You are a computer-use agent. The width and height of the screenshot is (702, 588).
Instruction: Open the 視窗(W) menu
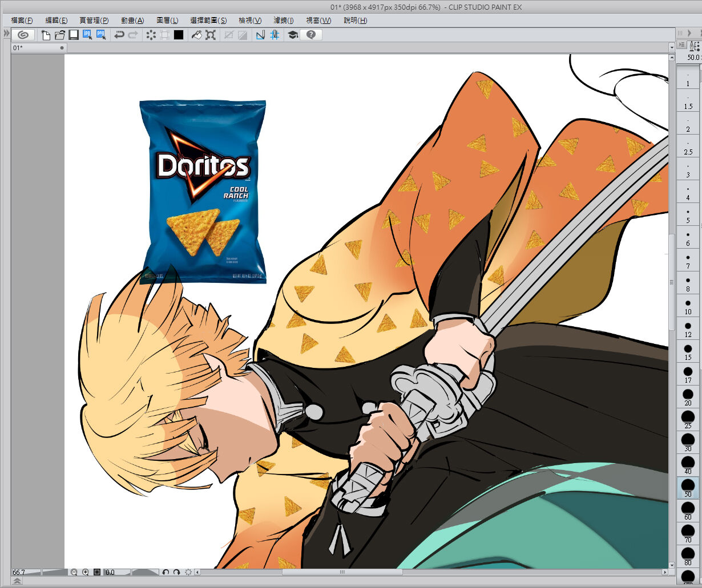(x=318, y=21)
